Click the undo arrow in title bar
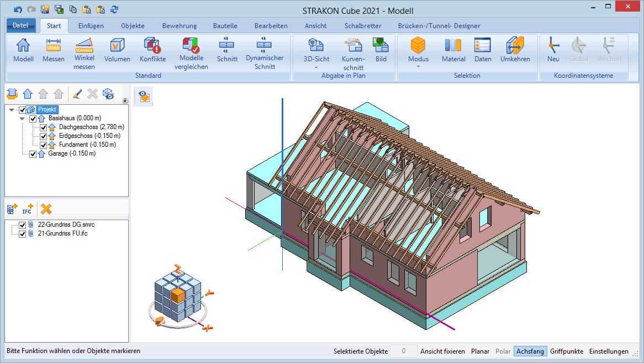Screen dimensions: 644x363 coord(18,9)
